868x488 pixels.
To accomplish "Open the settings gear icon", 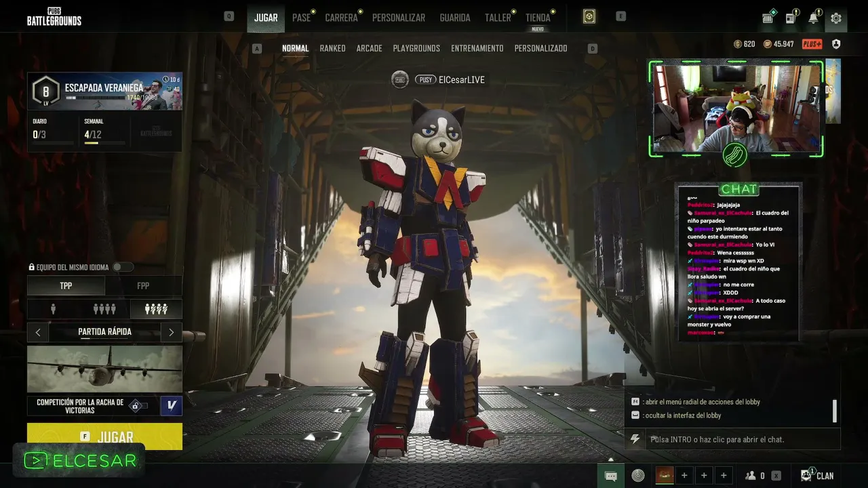I will 835,18.
